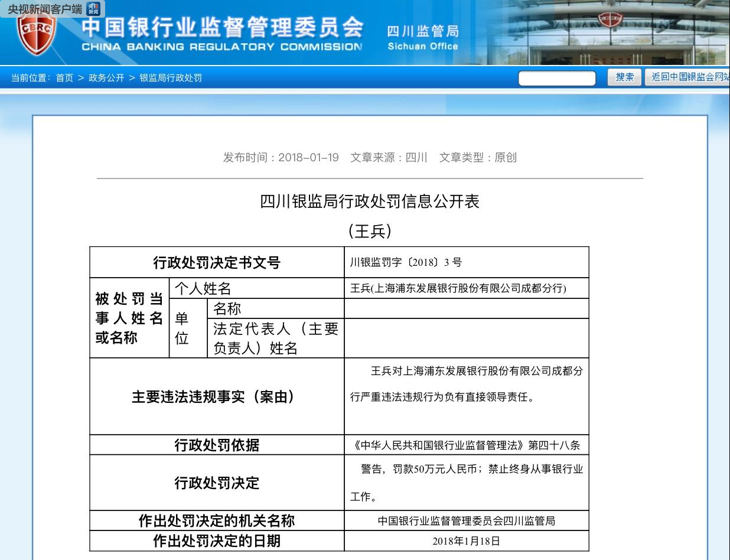
Task: Click the cell 行政处罚决定书文号
Action: (217, 262)
